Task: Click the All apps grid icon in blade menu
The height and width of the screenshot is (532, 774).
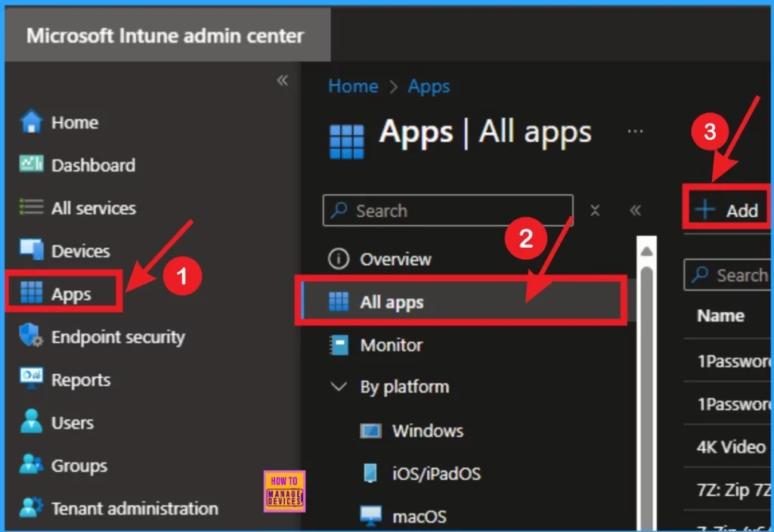Action: click(339, 302)
